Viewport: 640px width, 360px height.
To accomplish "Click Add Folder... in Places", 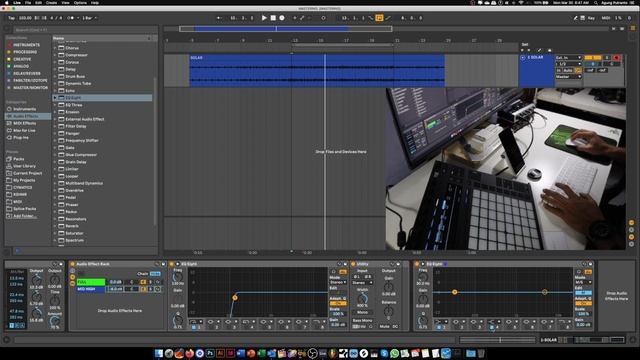I will 25,216.
